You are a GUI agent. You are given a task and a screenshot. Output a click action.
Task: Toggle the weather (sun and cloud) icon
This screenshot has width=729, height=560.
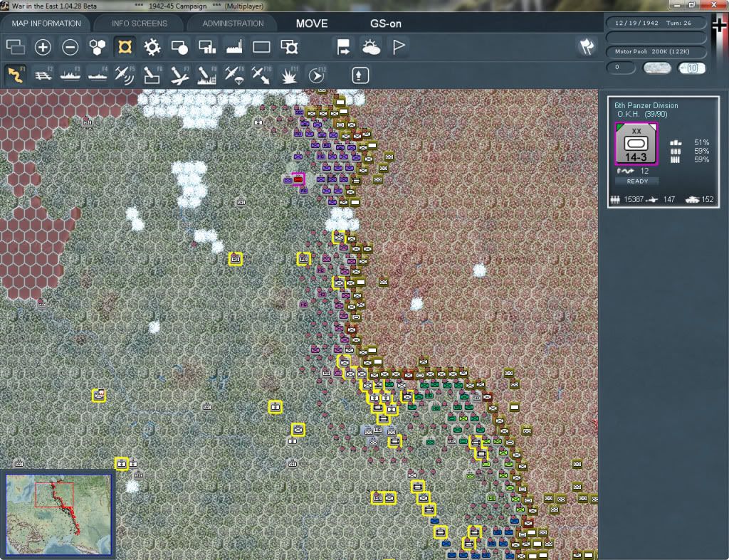pos(371,47)
